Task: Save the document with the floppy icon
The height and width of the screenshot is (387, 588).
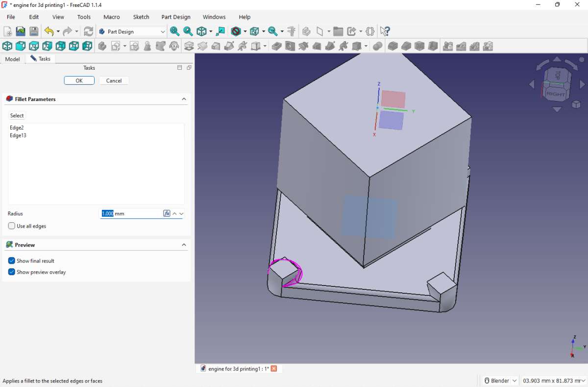Action: click(34, 31)
